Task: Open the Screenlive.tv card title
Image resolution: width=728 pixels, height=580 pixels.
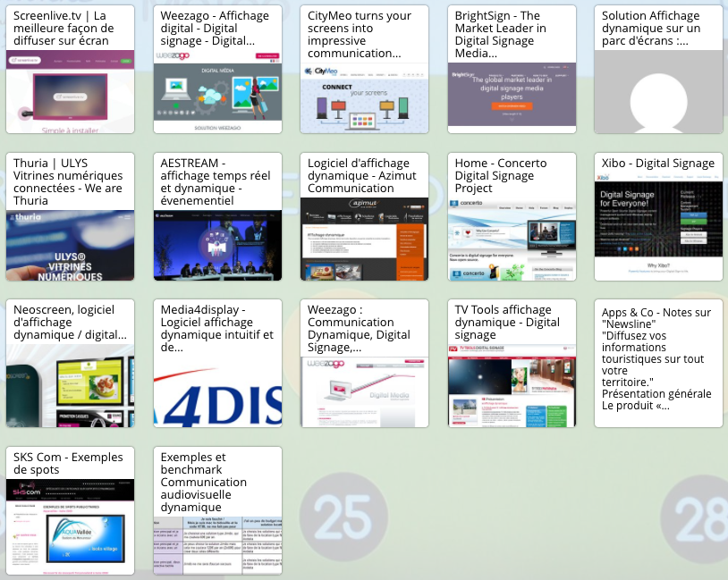Action: pyautogui.click(x=63, y=29)
